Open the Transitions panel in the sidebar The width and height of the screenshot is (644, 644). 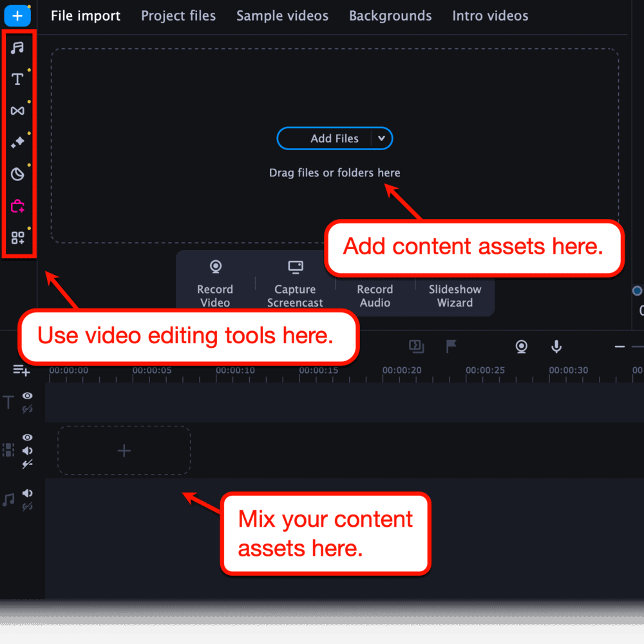point(17,111)
